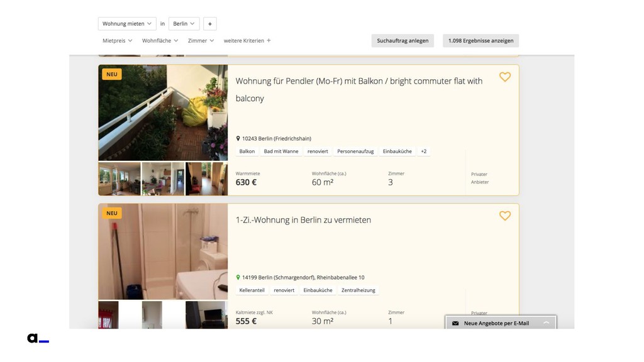View second small thumbnail of commuter flat
Screen dimensions: 644x362
tap(163, 178)
